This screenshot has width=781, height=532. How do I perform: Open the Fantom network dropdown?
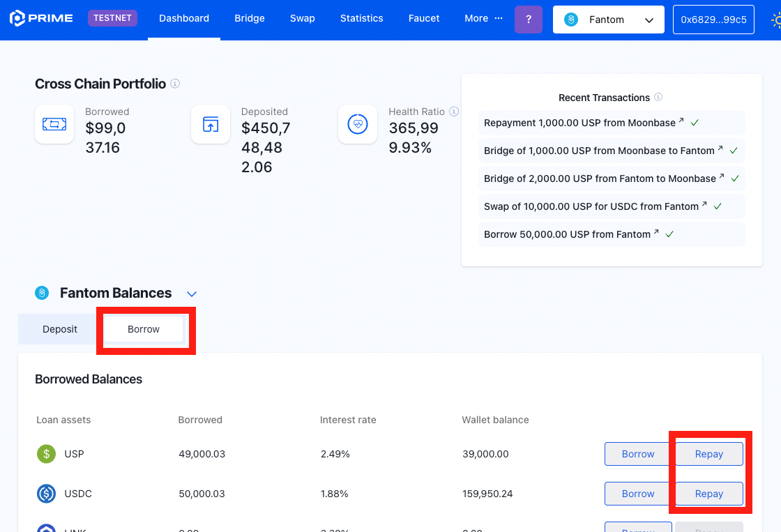pyautogui.click(x=609, y=20)
